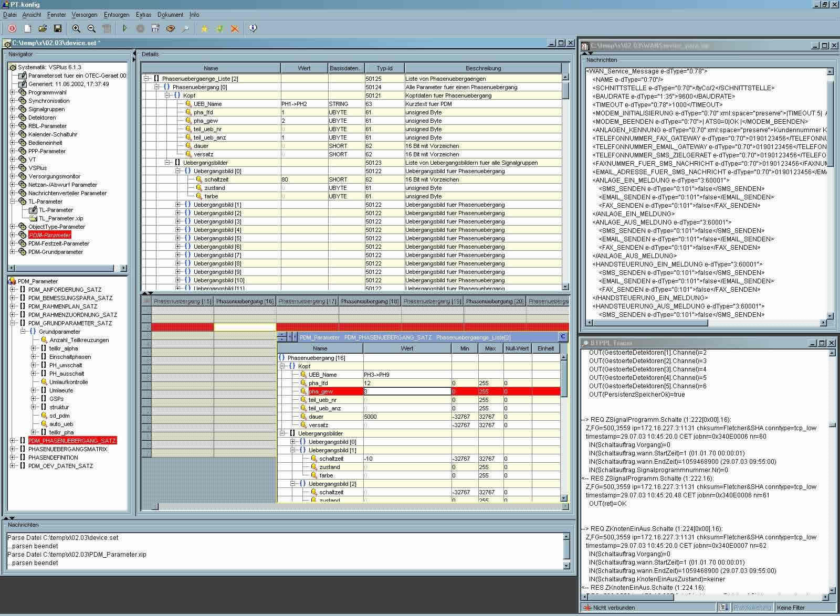Click the auto-scroll icon in status bar

pos(724,607)
